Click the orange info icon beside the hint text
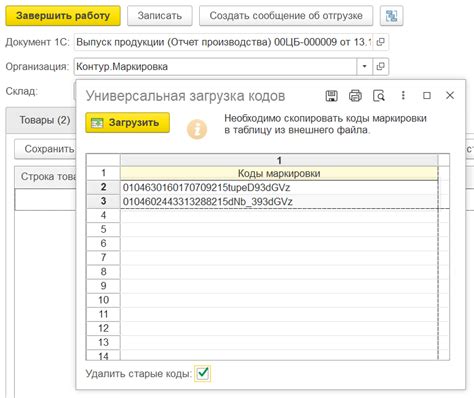 coord(197,129)
